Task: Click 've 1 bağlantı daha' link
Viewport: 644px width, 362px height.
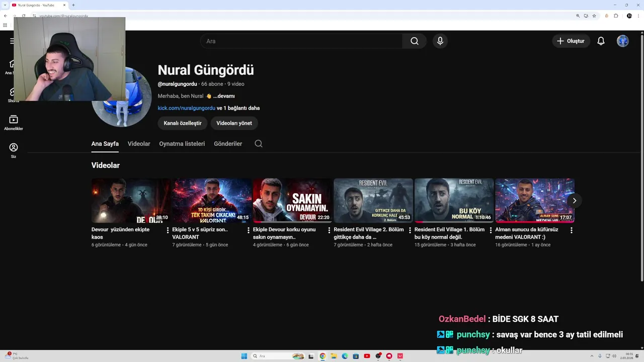Action: (x=238, y=108)
